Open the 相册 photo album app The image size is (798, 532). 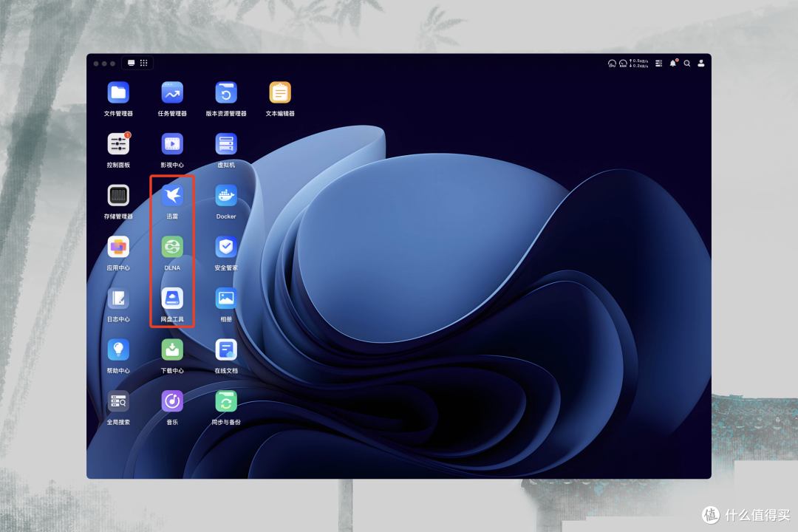(226, 299)
